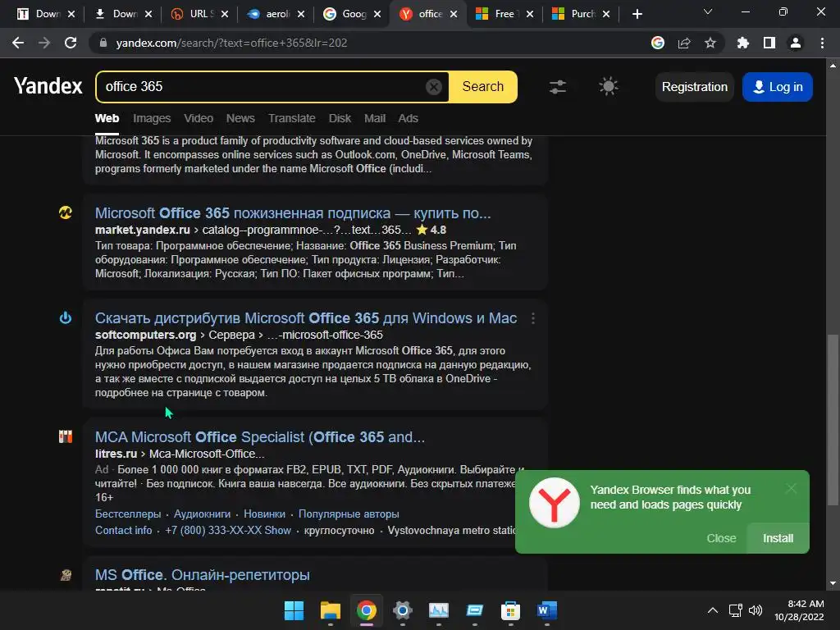Open the Chrome profile icon
The image size is (840, 630).
click(795, 43)
